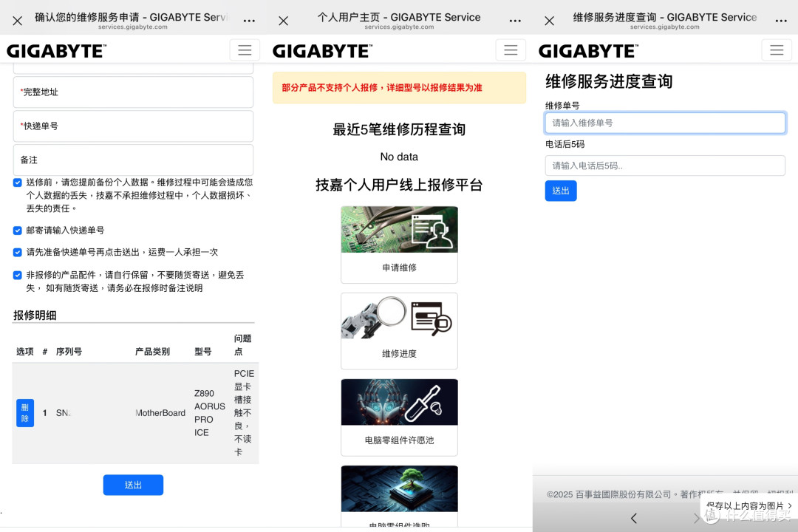Submit repair request with 送出 button below table

tap(133, 485)
